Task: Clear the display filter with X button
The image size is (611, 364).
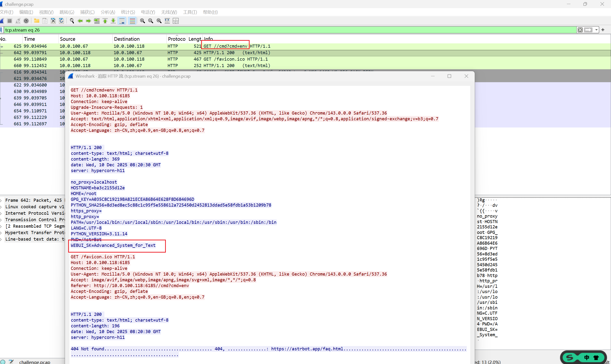Action: pos(580,30)
